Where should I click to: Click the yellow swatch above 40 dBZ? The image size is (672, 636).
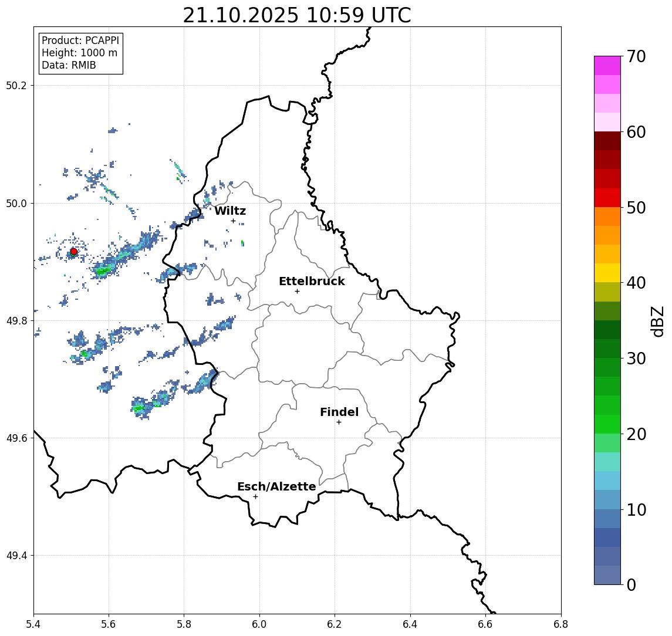click(x=607, y=273)
